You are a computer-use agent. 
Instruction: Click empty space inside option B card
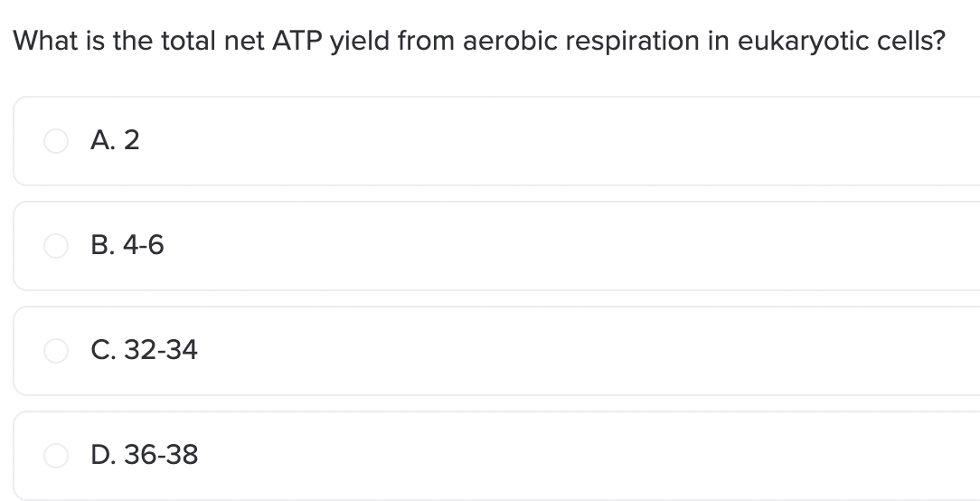[x=562, y=246]
